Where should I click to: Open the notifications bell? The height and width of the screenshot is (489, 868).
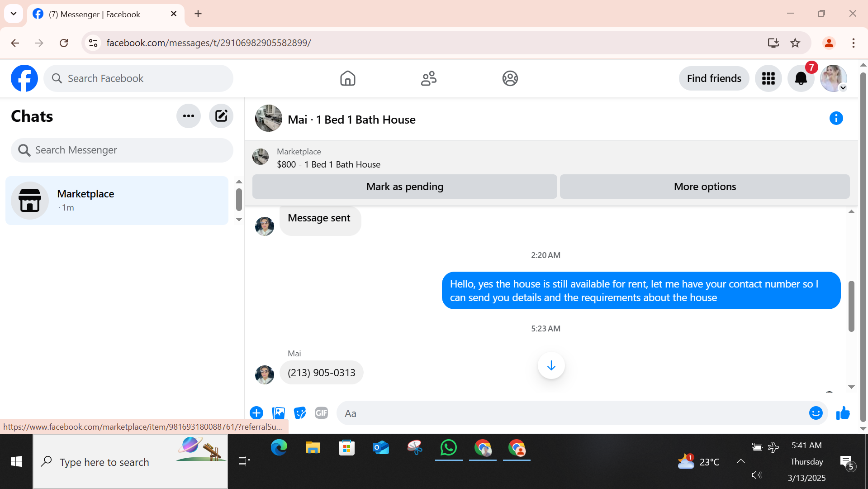click(x=801, y=78)
